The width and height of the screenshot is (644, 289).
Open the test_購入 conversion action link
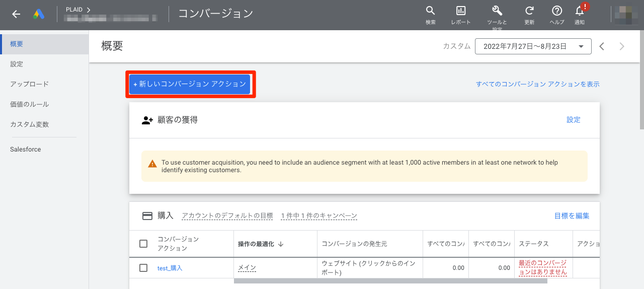(170, 268)
